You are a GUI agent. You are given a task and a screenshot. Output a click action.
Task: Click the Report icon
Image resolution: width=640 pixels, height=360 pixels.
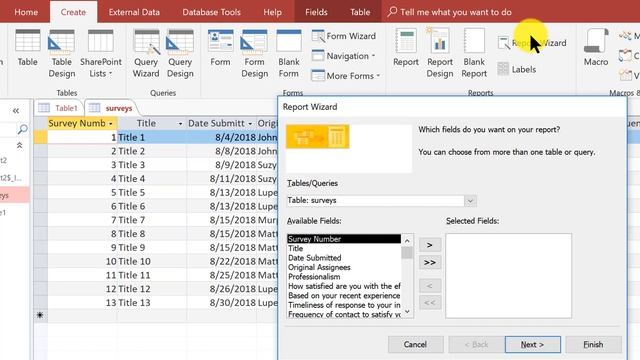[406, 48]
